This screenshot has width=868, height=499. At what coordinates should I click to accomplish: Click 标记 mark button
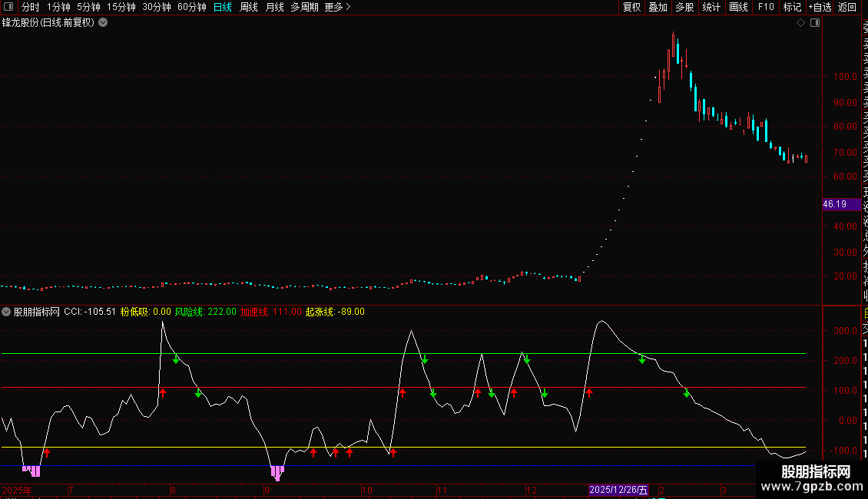pos(792,7)
